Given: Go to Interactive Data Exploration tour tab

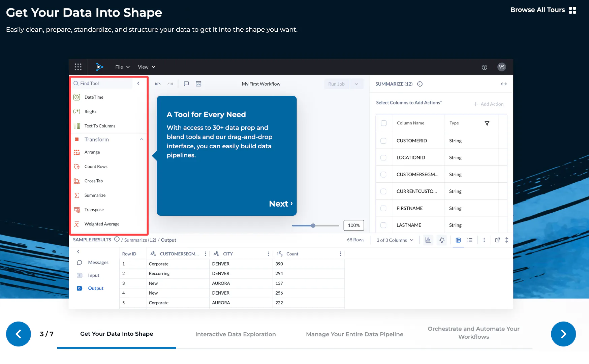Looking at the screenshot, I should 236,334.
